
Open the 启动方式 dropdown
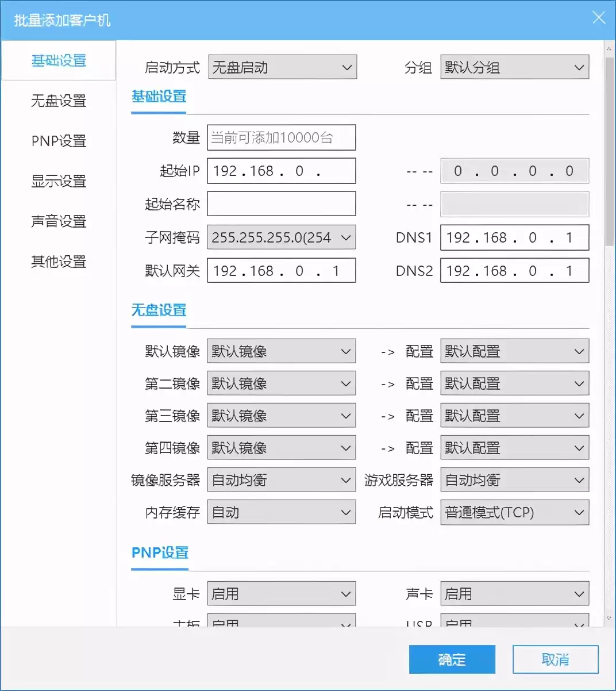pyautogui.click(x=282, y=67)
